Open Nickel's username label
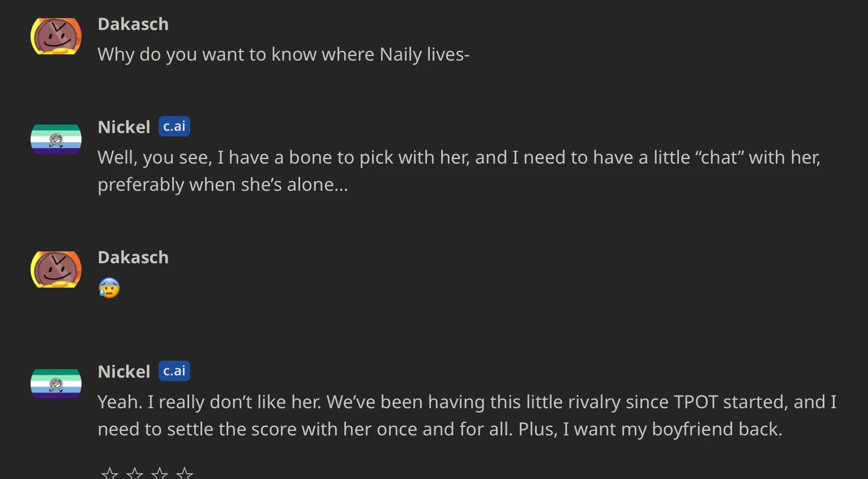This screenshot has width=868, height=479. pos(123,127)
